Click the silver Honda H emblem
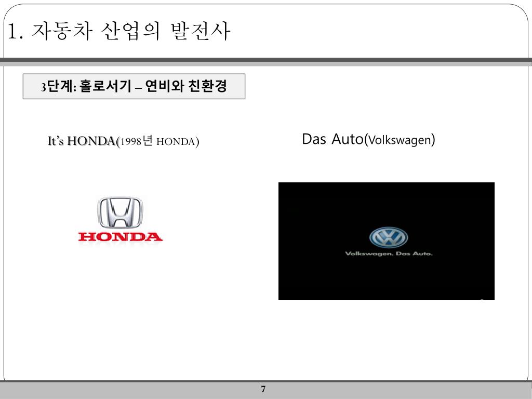Image resolution: width=532 pixels, height=399 pixels. coord(120,212)
